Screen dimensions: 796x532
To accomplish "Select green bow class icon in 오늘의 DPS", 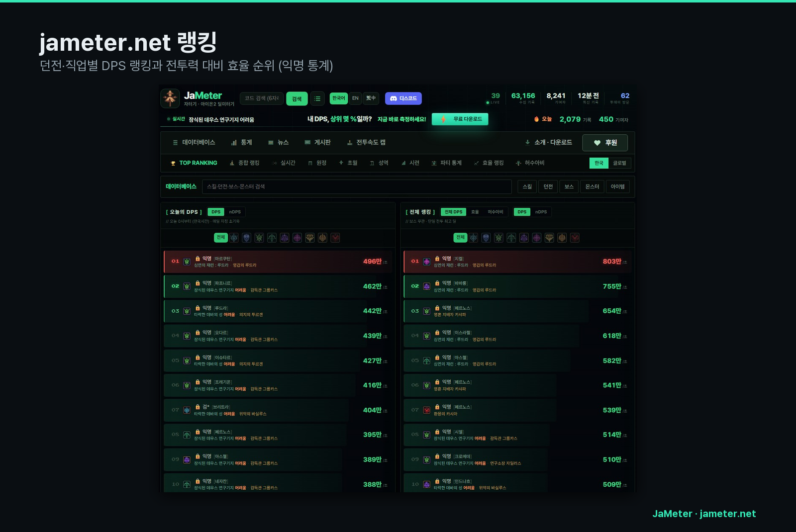I will [x=272, y=238].
